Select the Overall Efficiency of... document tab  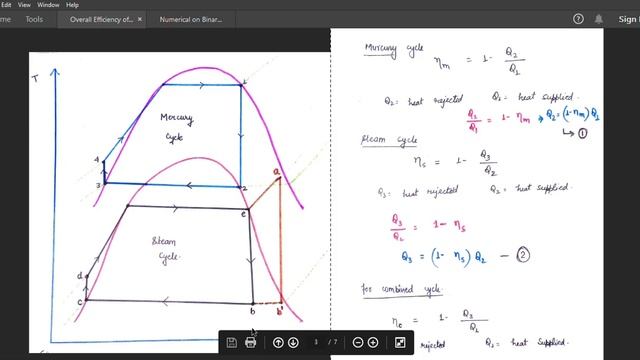pos(101,19)
